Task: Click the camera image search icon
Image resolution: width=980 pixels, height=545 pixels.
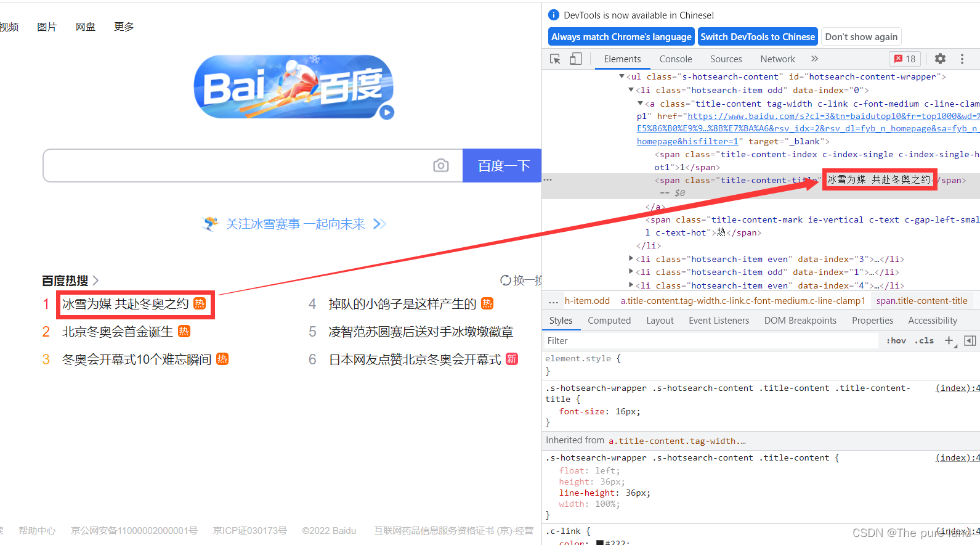Action: pyautogui.click(x=441, y=165)
